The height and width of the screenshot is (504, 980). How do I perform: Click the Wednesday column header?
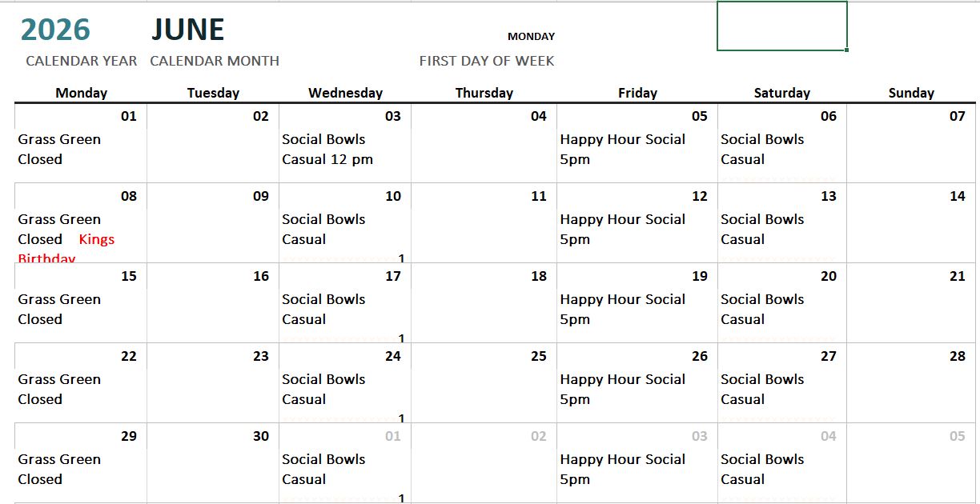(345, 93)
